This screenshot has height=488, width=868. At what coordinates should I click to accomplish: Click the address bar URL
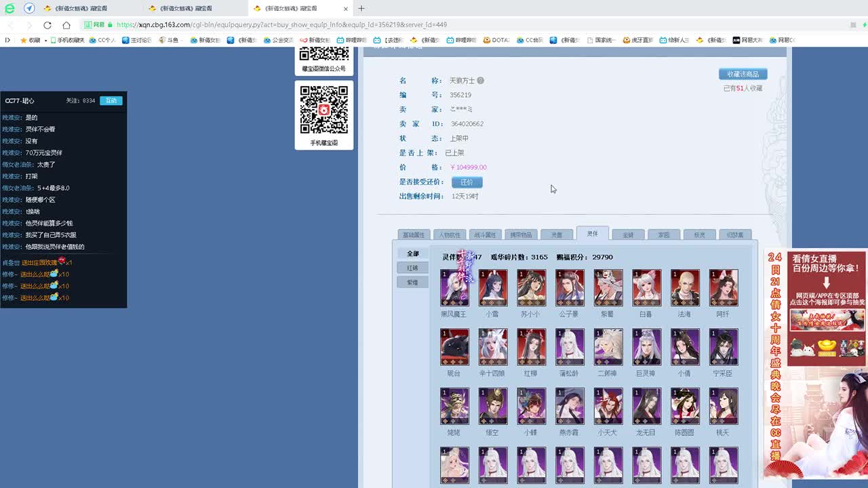[x=281, y=24]
